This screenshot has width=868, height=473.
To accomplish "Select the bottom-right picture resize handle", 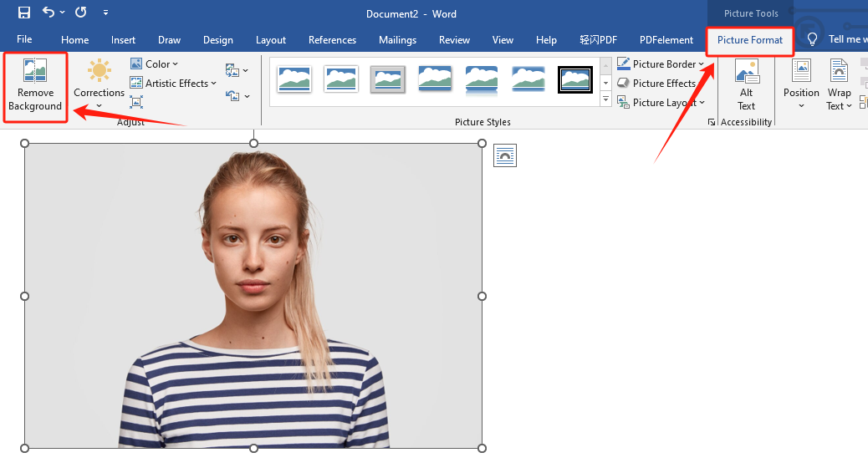I will coord(483,448).
